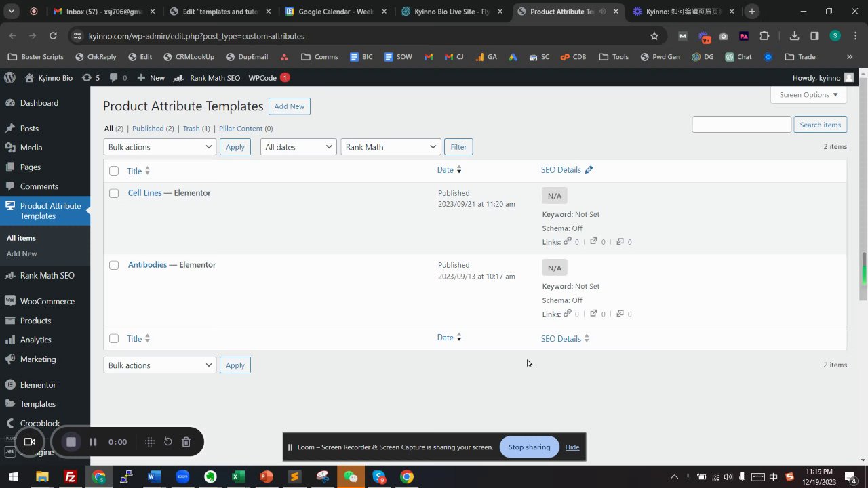Click Add New under Product Attribute Templates sidebar
Screen dimensions: 868x488
(22, 253)
